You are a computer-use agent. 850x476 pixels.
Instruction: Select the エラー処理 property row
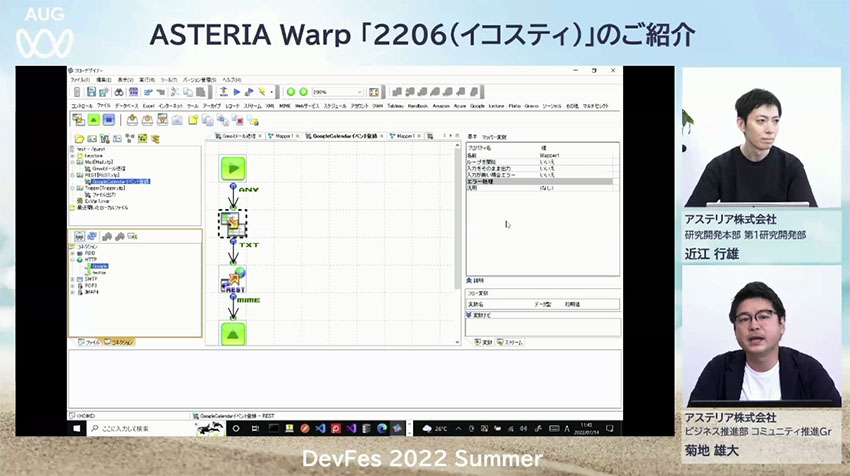click(x=539, y=182)
